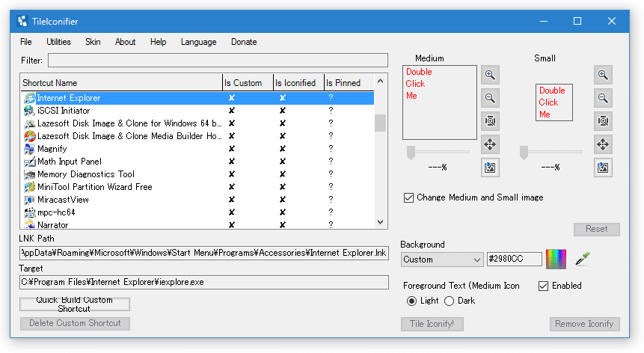Select Light foreground text option
This screenshot has width=644, height=353.
coord(411,301)
